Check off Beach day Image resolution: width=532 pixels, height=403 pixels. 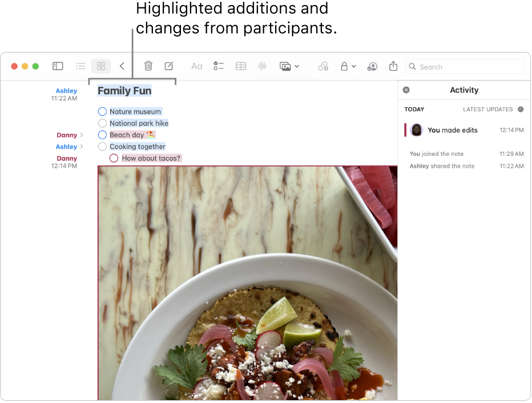[x=102, y=135]
